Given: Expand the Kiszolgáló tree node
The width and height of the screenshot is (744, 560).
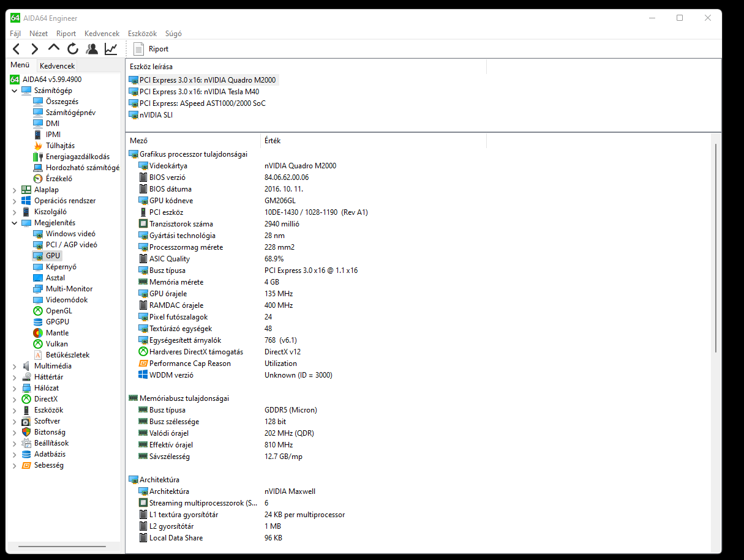Looking at the screenshot, I should [15, 212].
